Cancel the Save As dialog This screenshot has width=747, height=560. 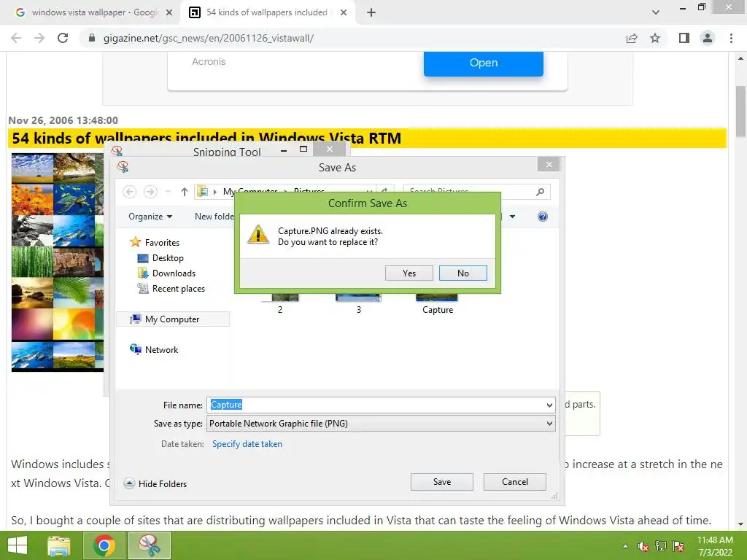pyautogui.click(x=514, y=482)
